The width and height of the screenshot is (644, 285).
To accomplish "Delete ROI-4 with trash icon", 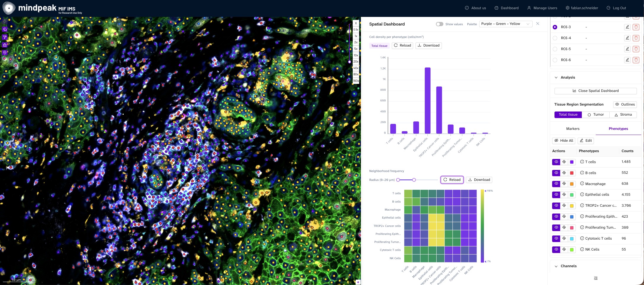I will pos(636,38).
